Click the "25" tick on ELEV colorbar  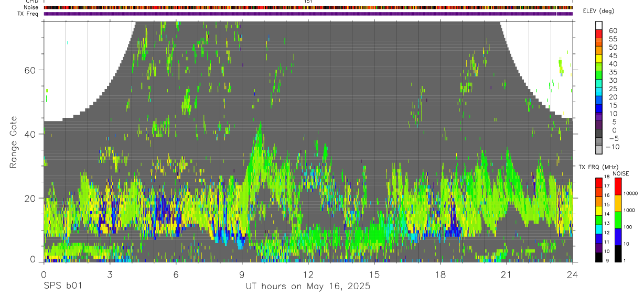coord(613,89)
